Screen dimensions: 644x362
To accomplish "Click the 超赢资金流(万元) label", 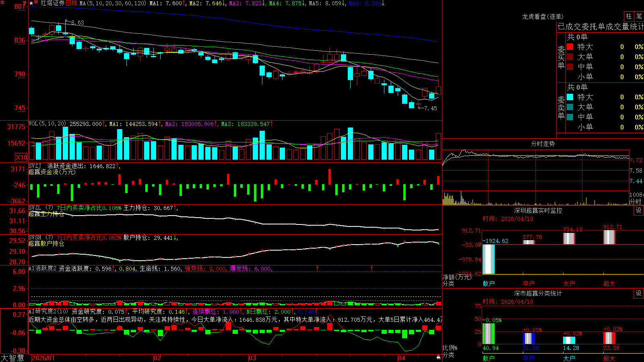I will coord(52,172).
